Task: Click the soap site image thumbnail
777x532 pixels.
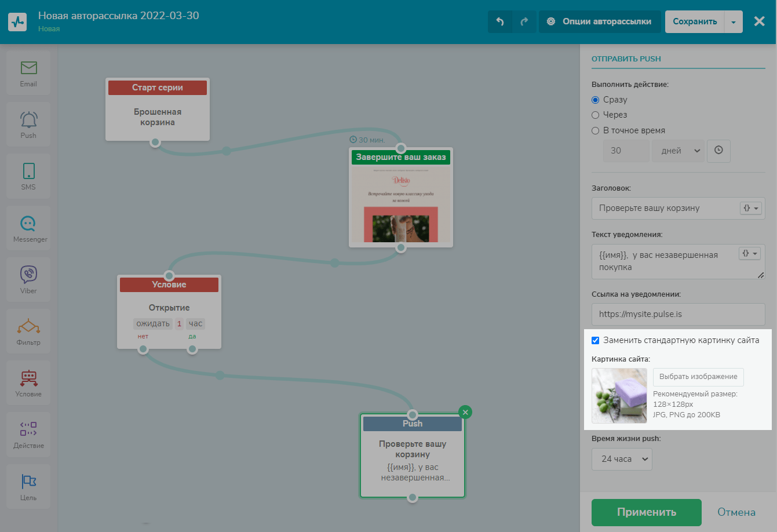Action: (619, 396)
